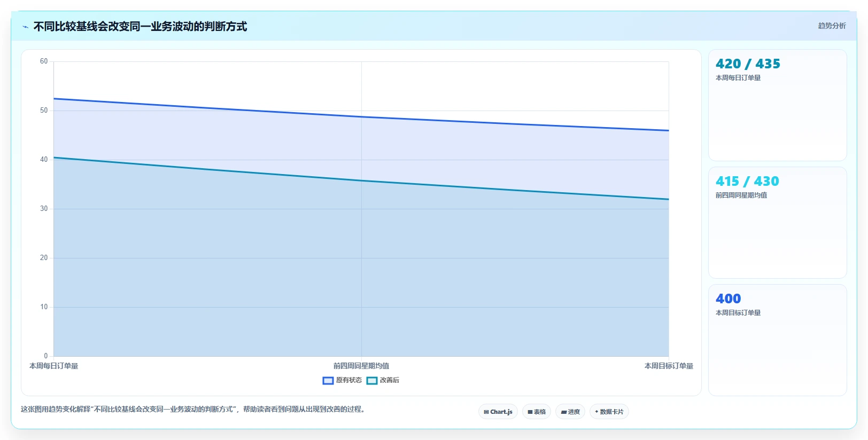Click the x-axis label 前四周同星期均值

click(x=361, y=366)
